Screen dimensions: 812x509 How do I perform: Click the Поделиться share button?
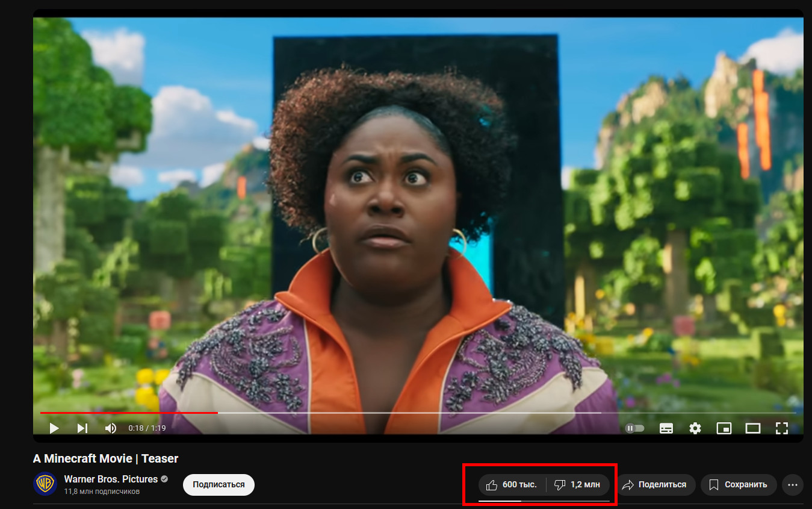click(655, 485)
